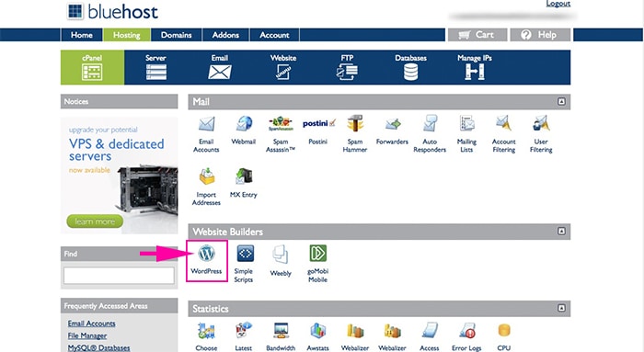Open the WordPress website builder icon

tap(207, 260)
